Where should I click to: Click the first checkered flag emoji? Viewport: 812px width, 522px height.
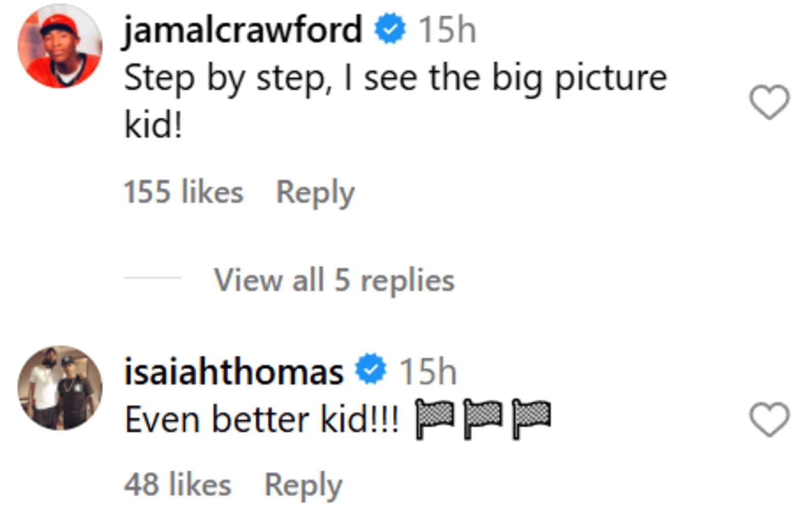tap(433, 415)
